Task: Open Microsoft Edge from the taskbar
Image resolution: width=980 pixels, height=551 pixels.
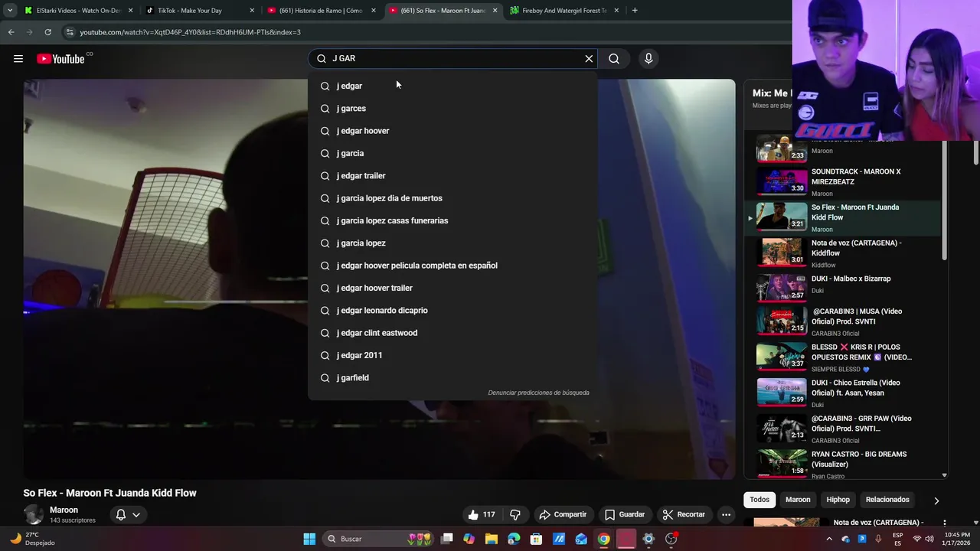Action: point(514,539)
